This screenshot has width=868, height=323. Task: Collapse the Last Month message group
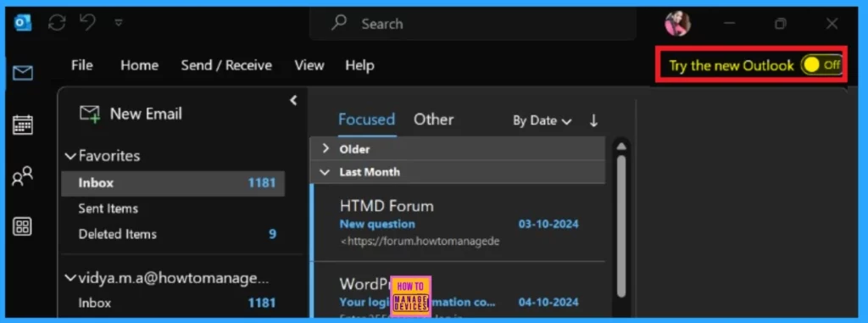325,172
